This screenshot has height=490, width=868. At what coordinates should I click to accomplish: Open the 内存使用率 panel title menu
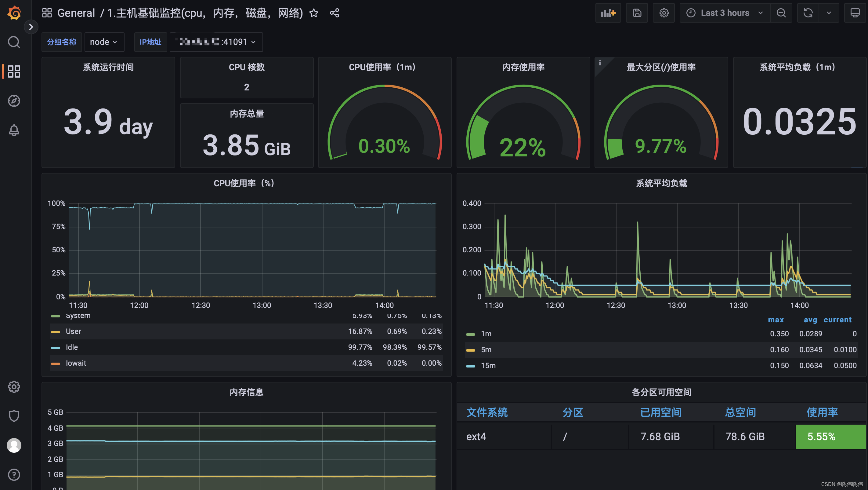point(523,67)
